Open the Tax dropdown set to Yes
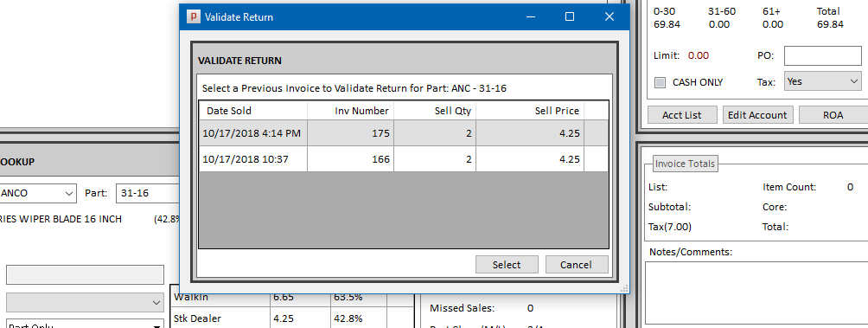The image size is (868, 328). click(x=822, y=81)
